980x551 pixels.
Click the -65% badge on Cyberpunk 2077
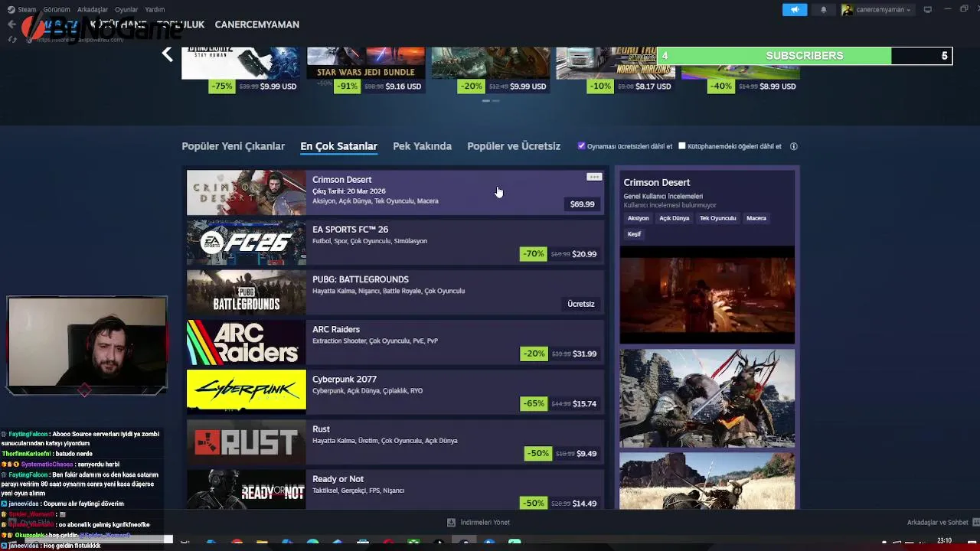tap(533, 403)
